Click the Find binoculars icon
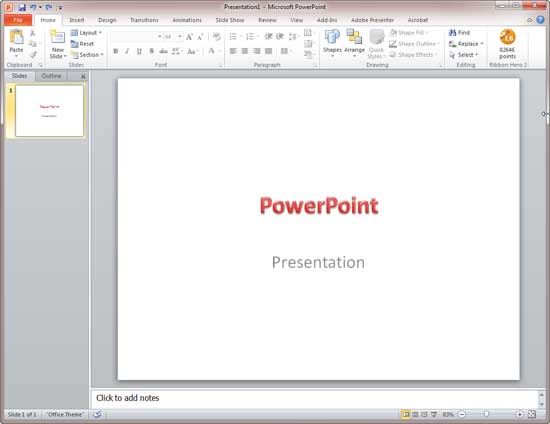Viewport: 550px width, 424px height. tap(452, 33)
